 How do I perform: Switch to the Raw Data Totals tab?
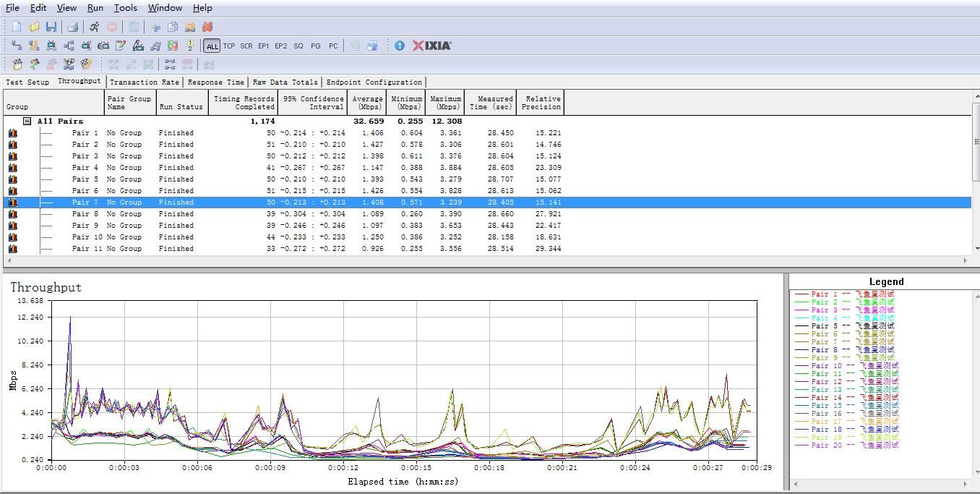[285, 82]
